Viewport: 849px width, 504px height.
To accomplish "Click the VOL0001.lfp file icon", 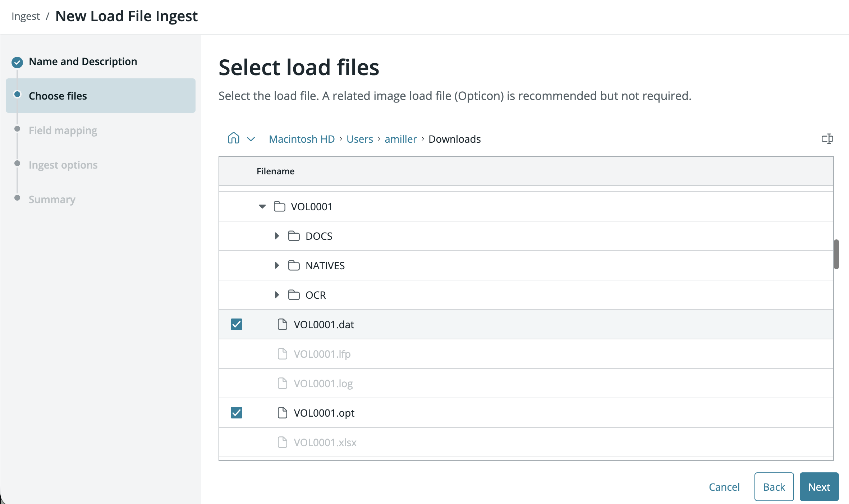I will [282, 354].
